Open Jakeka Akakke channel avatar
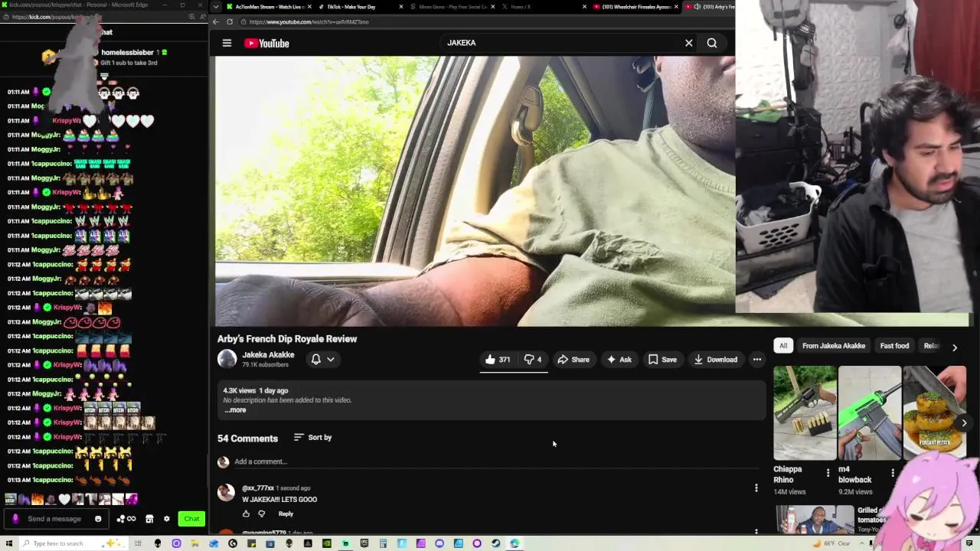Viewport: 980px width, 551px height. pos(227,359)
